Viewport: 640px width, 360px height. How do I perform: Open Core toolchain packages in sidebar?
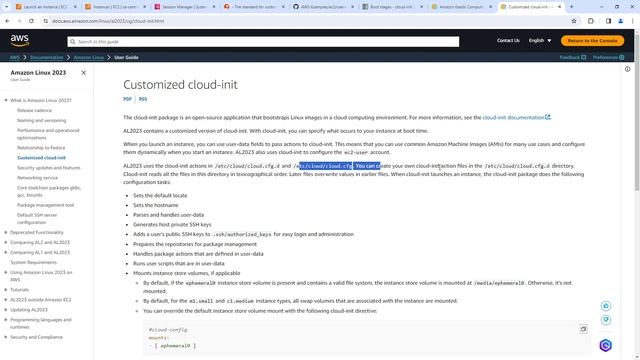(x=49, y=191)
